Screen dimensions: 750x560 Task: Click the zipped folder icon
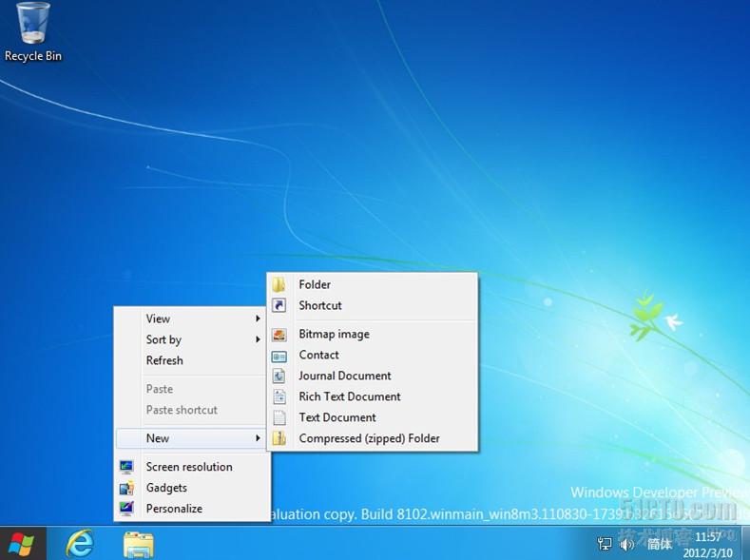(279, 438)
